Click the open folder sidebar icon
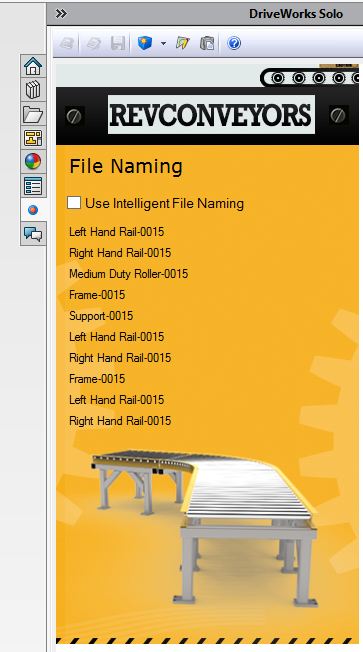 tap(33, 114)
